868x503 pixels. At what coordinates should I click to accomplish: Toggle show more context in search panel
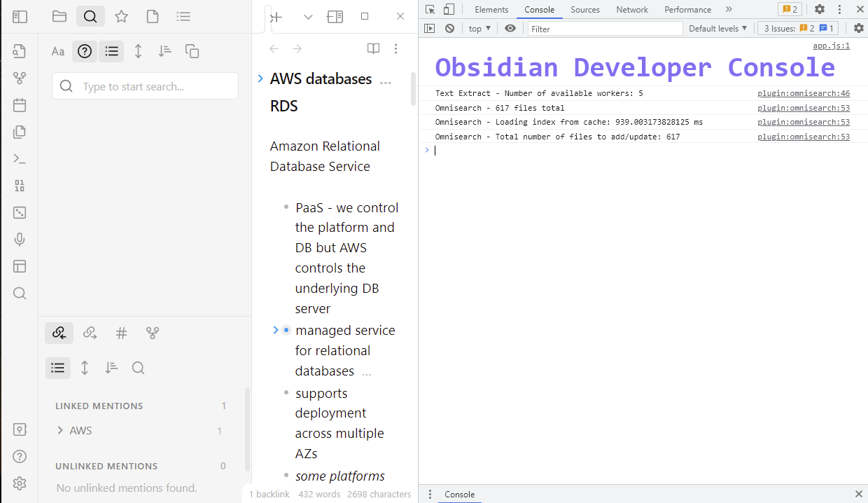[x=138, y=51]
